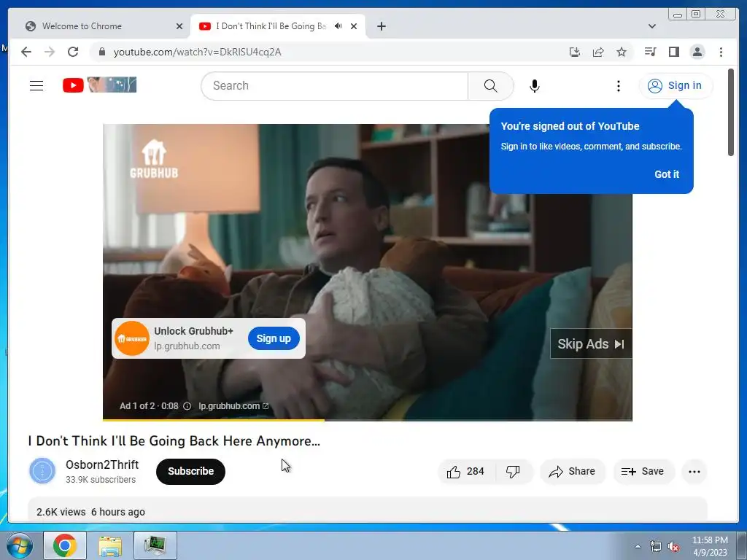
Task: Click Chrome icon in taskbar
Action: (x=65, y=545)
